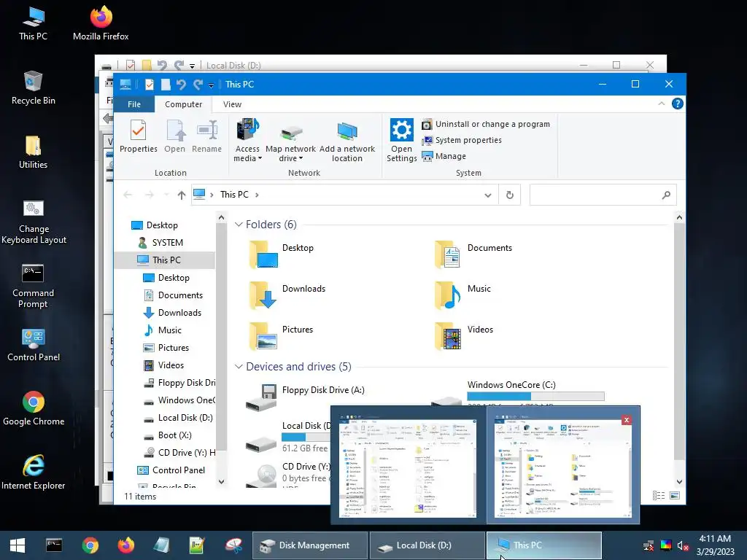This screenshot has width=747, height=560.
Task: Switch to the Computer tab
Action: 183,104
